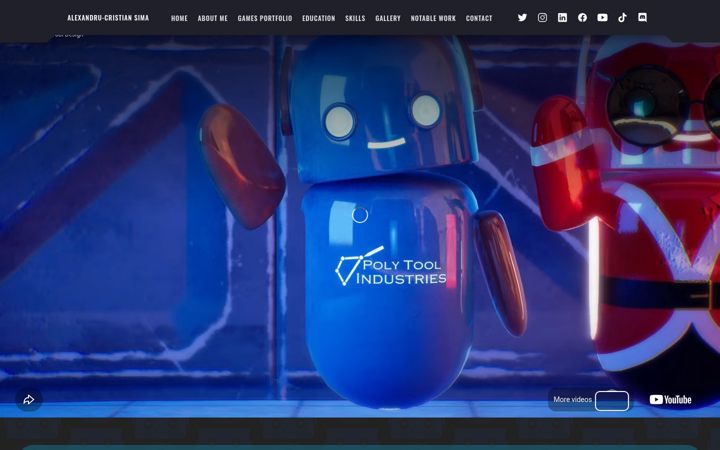Open the Facebook profile icon

582,17
